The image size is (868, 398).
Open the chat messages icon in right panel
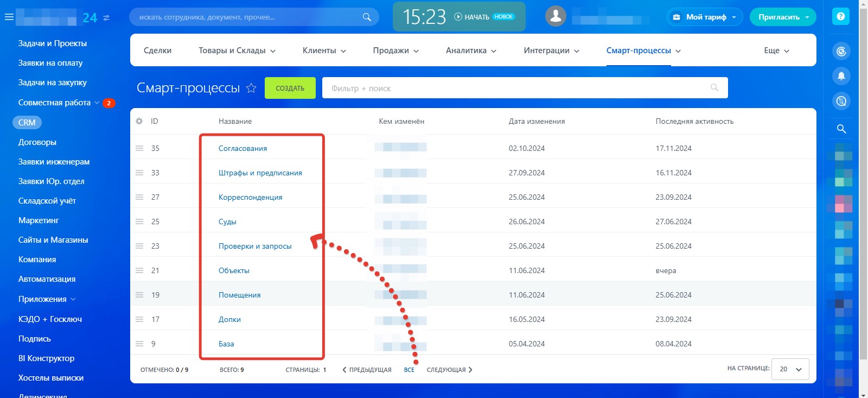[x=841, y=101]
